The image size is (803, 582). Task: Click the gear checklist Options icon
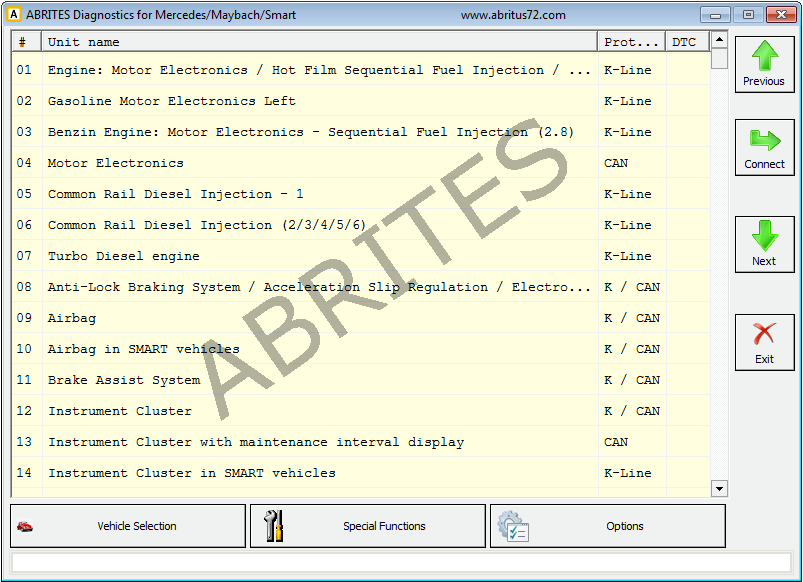[514, 526]
